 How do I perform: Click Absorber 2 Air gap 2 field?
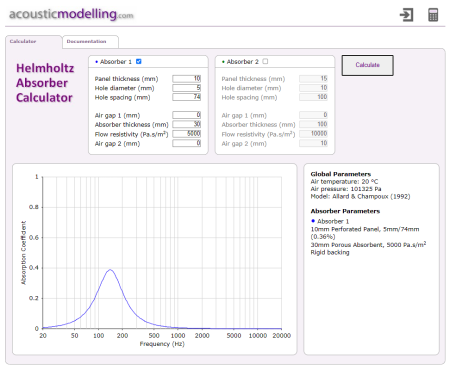(313, 143)
